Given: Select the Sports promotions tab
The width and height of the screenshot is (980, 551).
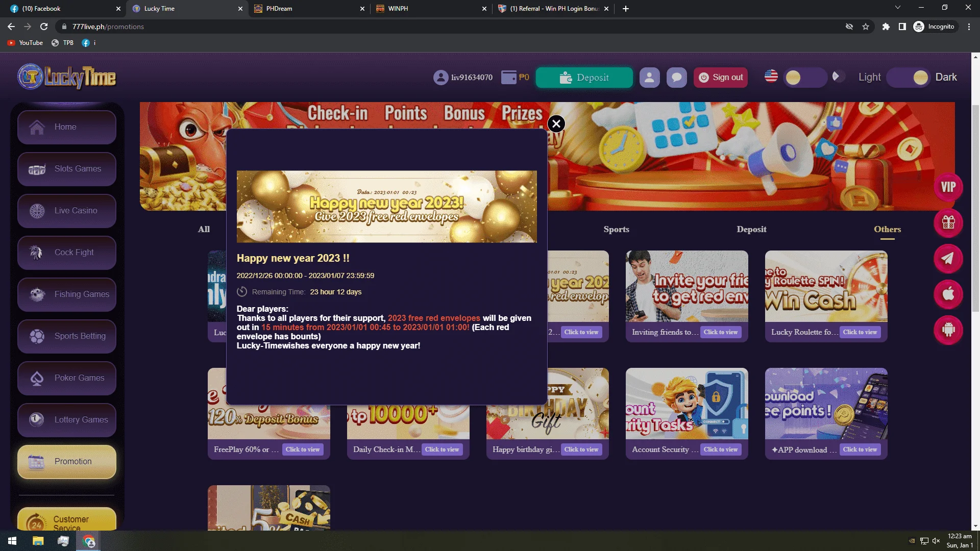Looking at the screenshot, I should [x=616, y=230].
